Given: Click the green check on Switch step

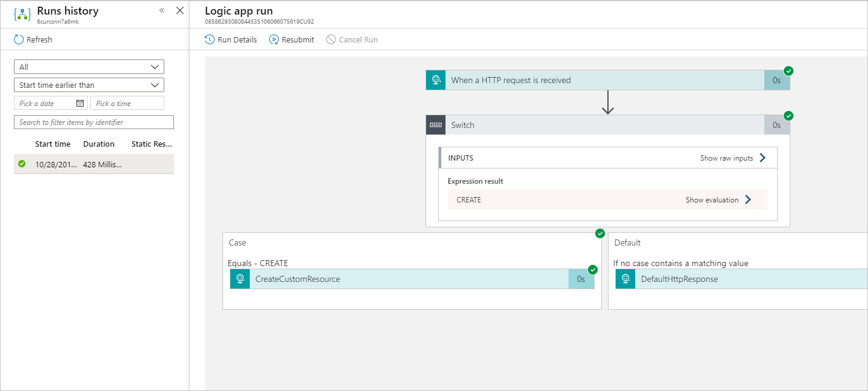Looking at the screenshot, I should tap(789, 115).
